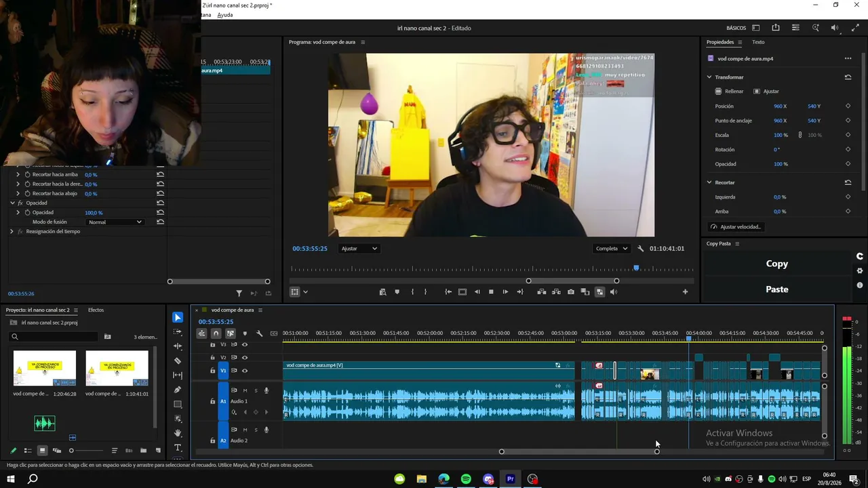Stop playback in the Program monitor

click(491, 292)
